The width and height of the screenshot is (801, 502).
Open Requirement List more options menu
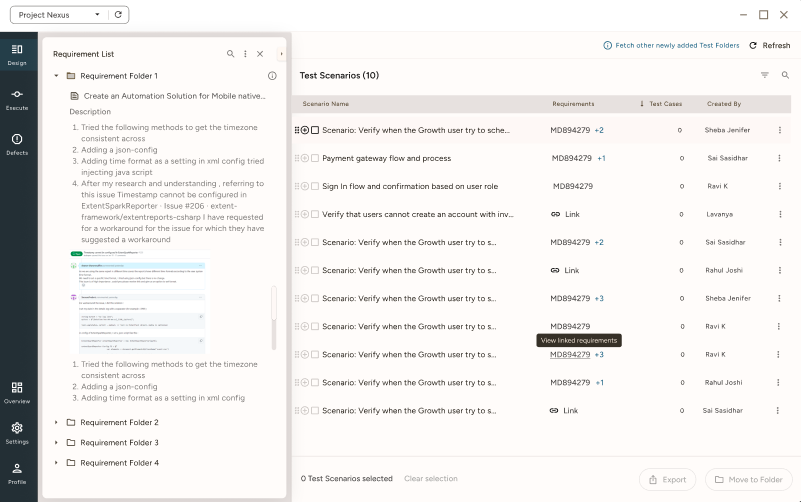coord(245,54)
